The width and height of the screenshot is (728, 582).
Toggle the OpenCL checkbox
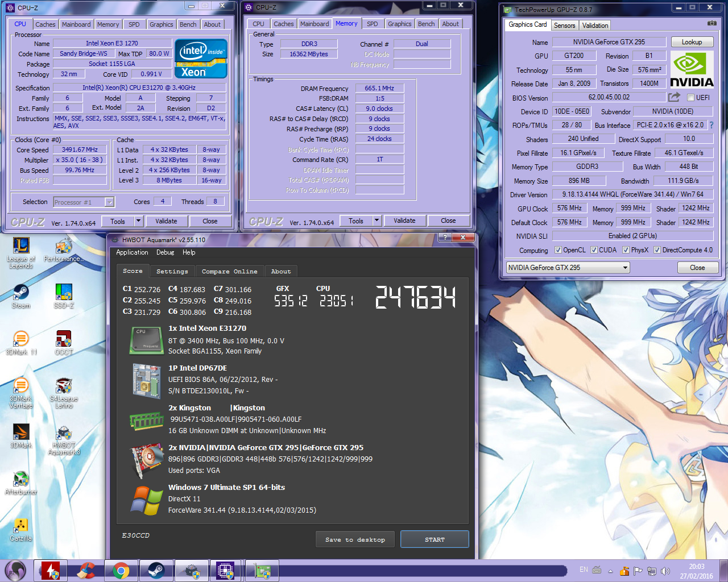coord(558,250)
